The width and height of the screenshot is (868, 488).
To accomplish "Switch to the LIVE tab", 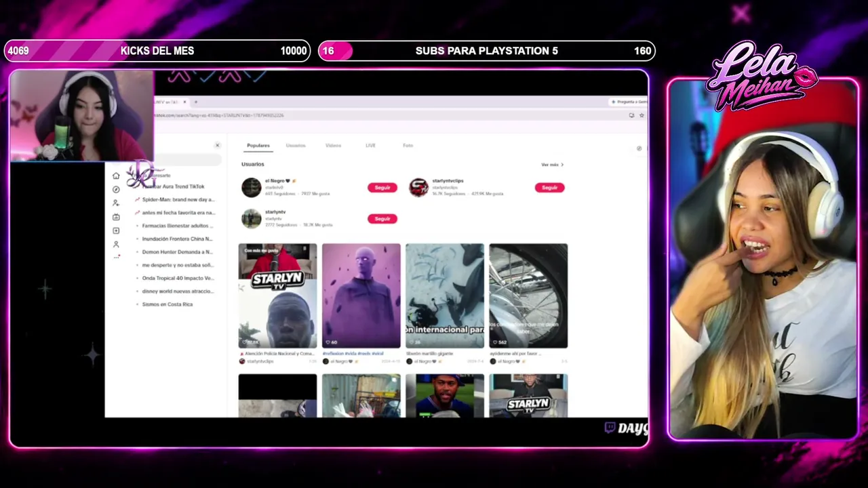I will click(370, 146).
